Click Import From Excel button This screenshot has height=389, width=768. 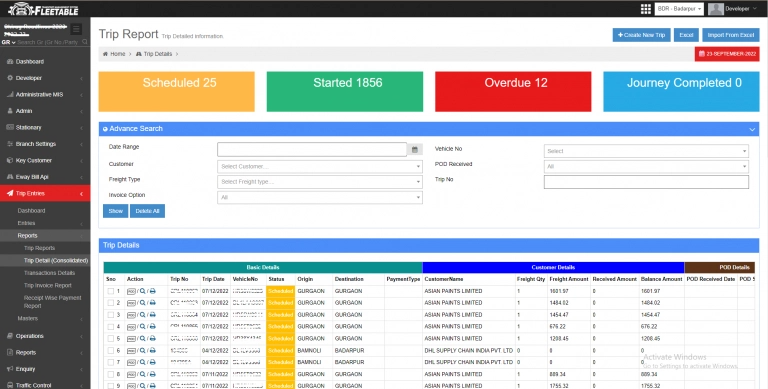(730, 35)
